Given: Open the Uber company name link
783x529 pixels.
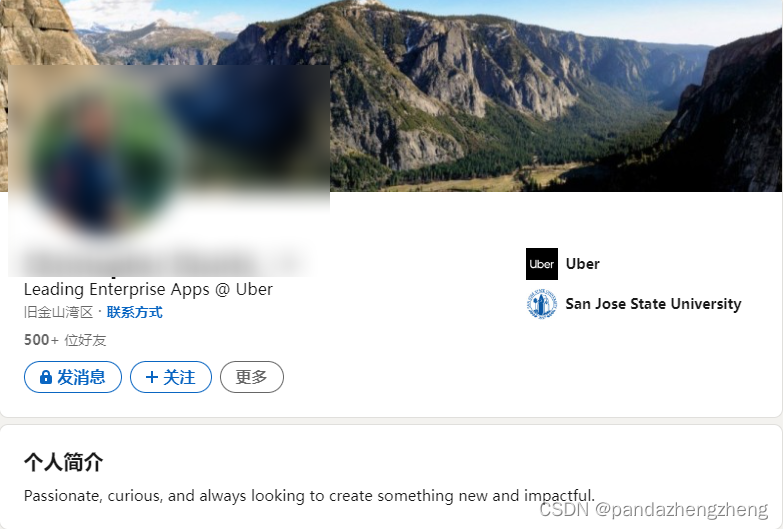Looking at the screenshot, I should 583,264.
